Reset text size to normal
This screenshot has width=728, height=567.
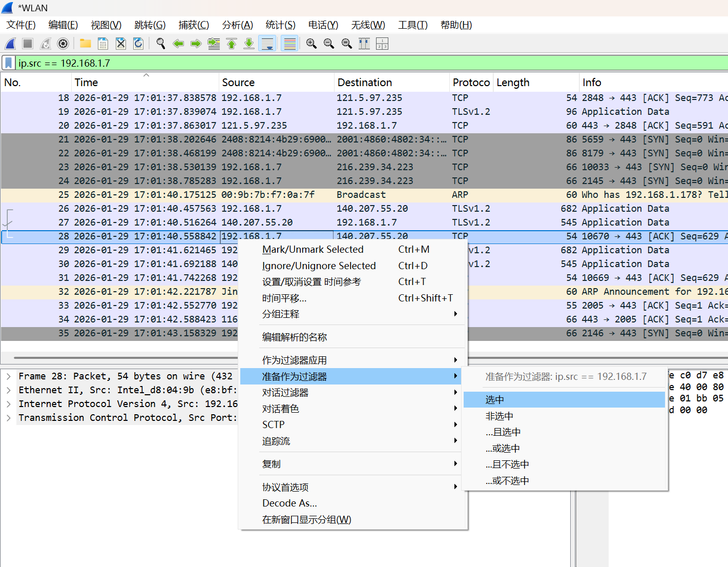coord(347,44)
